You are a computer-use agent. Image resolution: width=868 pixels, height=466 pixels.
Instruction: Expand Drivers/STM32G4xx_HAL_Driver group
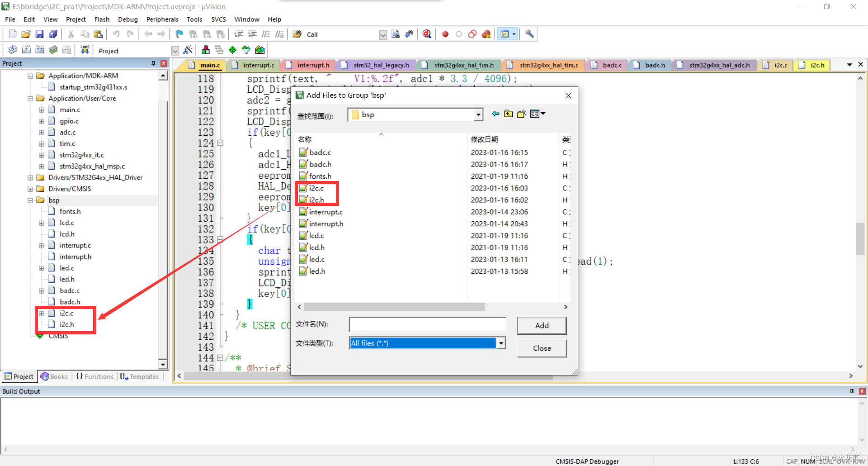click(x=30, y=177)
